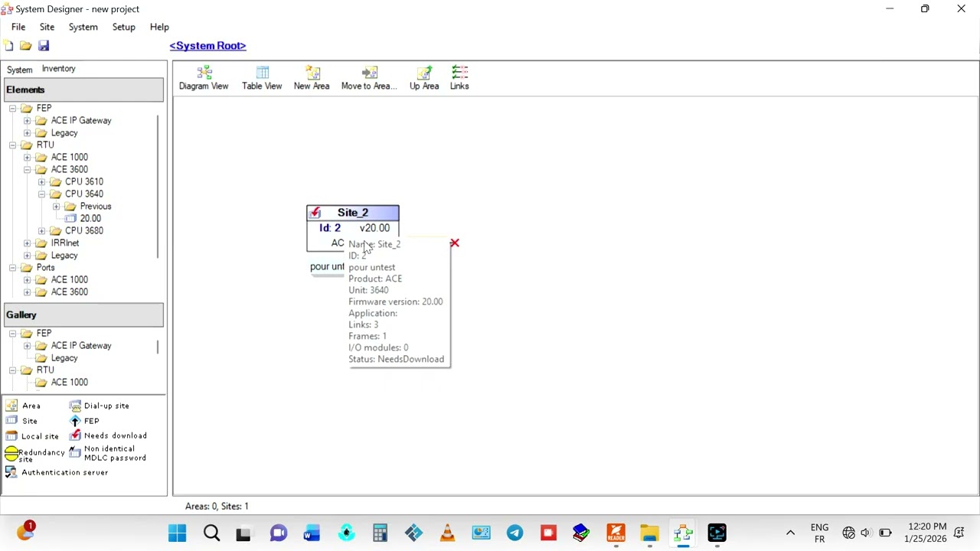Expand the CPU 3610 node
Viewport: 980px width, 551px height.
pyautogui.click(x=41, y=181)
